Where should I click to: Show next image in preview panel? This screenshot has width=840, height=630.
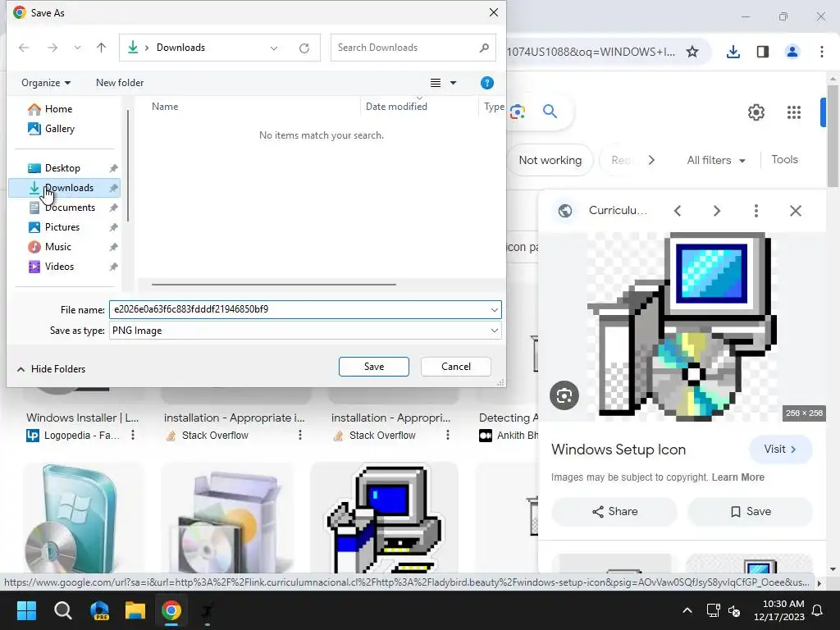pos(717,211)
